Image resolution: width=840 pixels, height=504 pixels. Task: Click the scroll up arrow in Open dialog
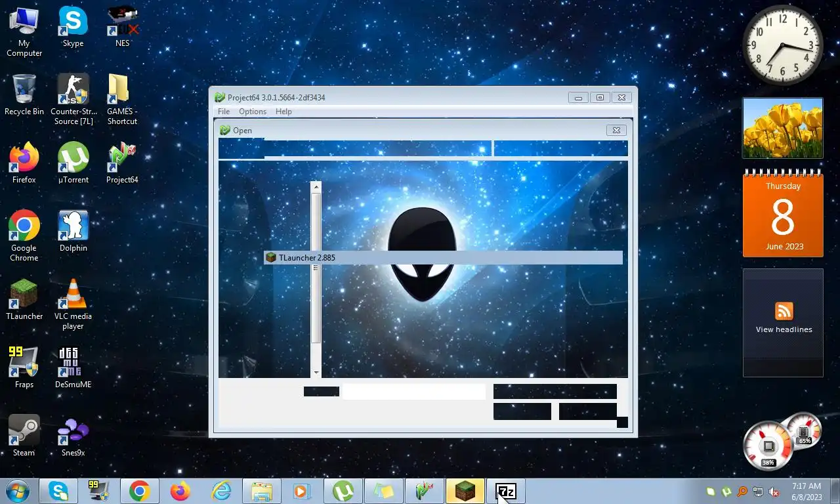(x=316, y=187)
